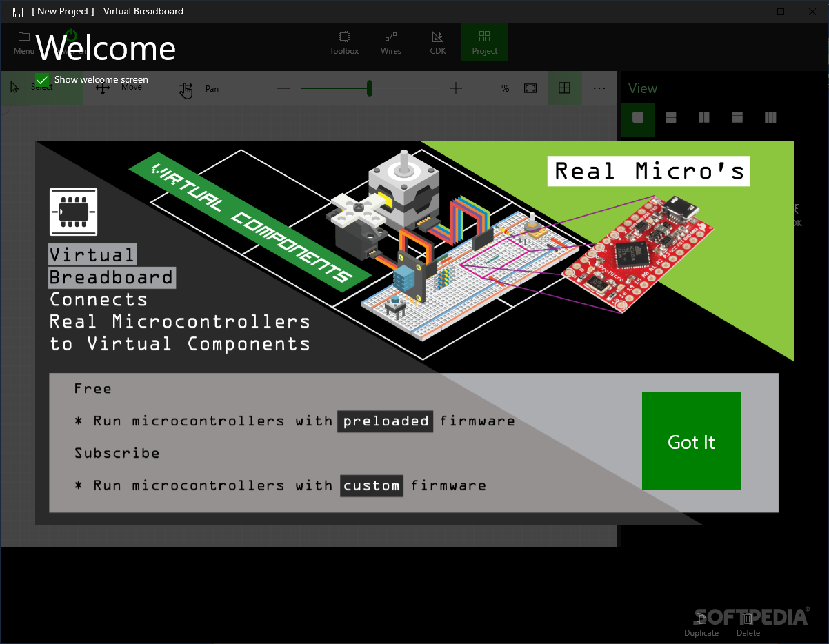The image size is (829, 644).
Task: Switch to the Project tab
Action: pyautogui.click(x=485, y=42)
